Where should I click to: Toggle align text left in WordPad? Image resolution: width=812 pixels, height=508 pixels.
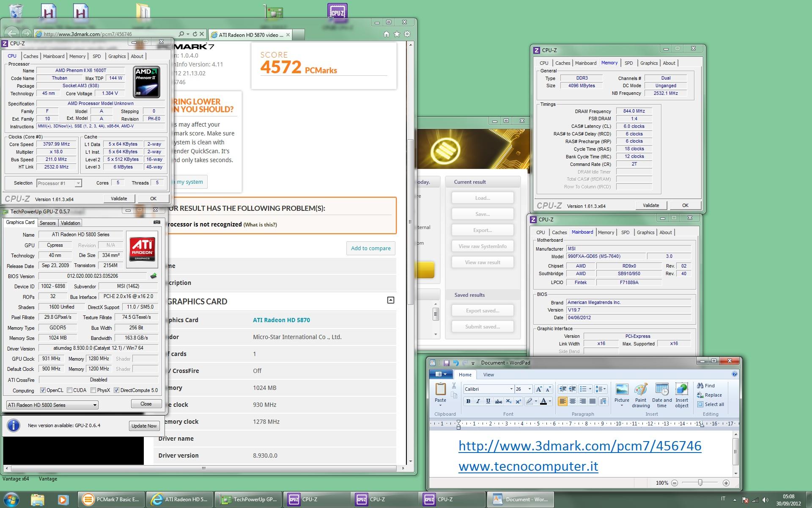pyautogui.click(x=562, y=401)
